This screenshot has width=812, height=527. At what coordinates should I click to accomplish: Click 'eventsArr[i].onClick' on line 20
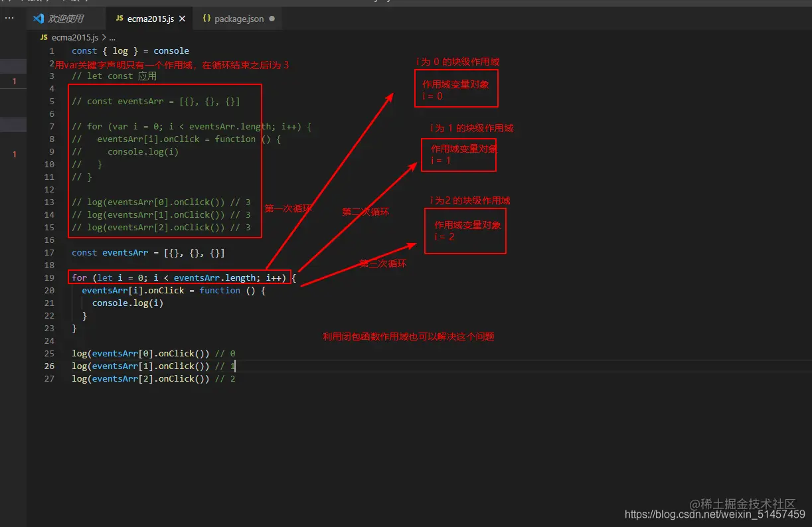(x=133, y=291)
